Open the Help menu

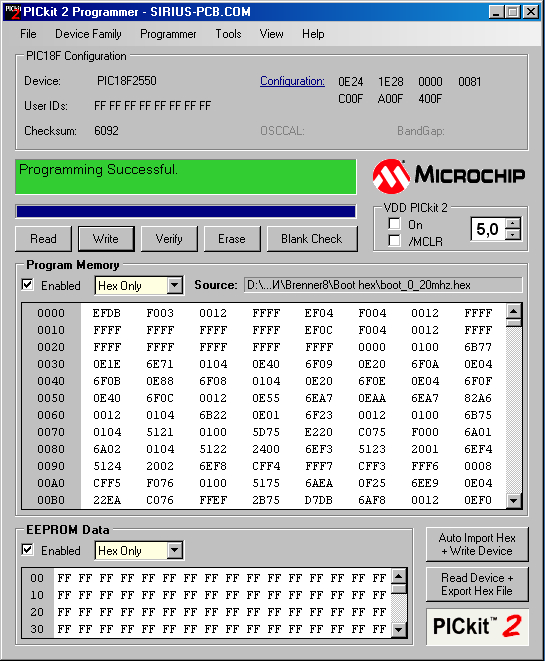tap(313, 34)
